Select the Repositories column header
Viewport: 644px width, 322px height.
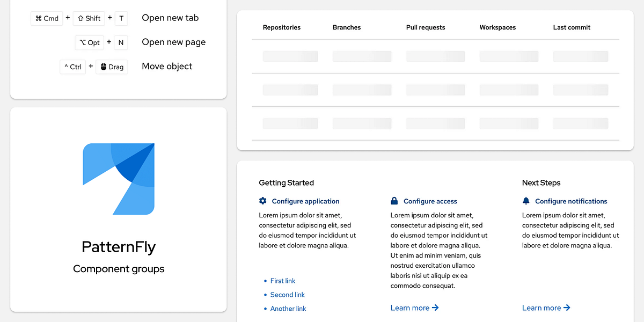point(281,27)
